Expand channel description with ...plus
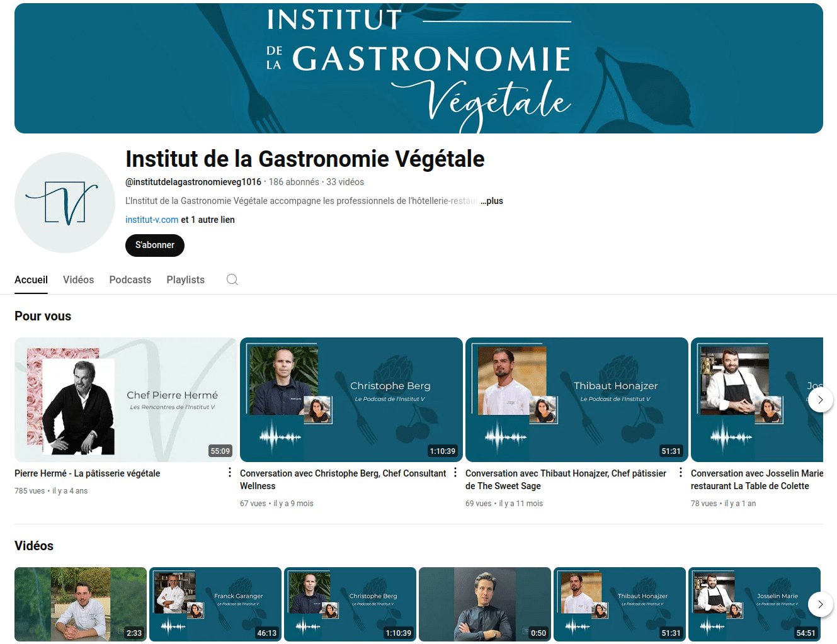 [492, 201]
